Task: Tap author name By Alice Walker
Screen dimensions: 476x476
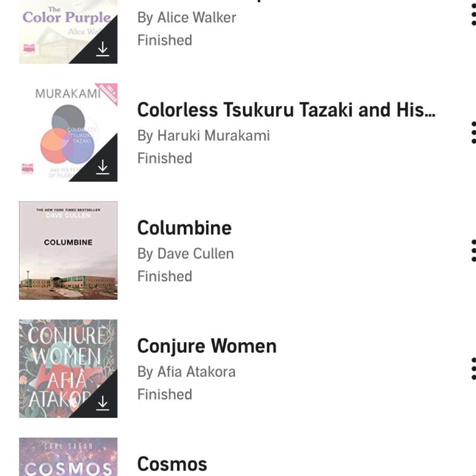Action: click(x=186, y=18)
